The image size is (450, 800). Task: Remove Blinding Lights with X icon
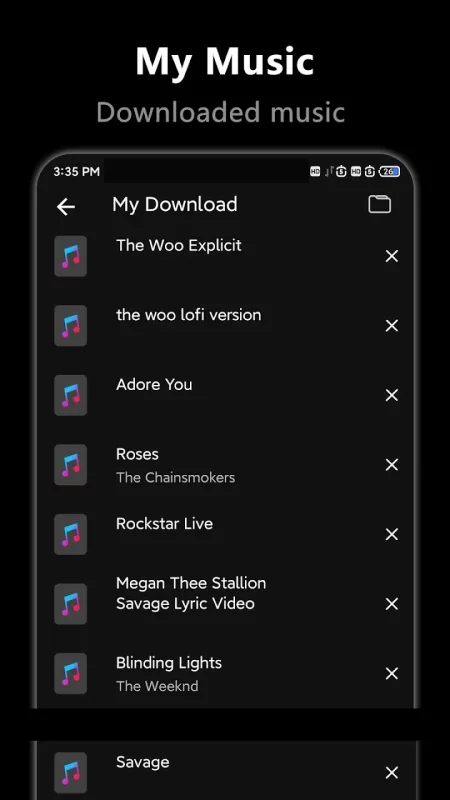(391, 673)
